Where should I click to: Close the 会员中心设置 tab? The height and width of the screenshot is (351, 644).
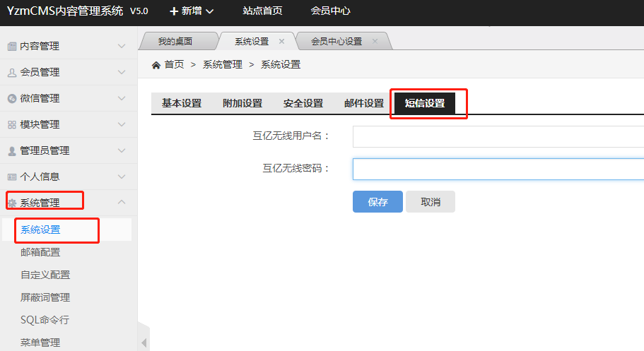click(x=375, y=41)
